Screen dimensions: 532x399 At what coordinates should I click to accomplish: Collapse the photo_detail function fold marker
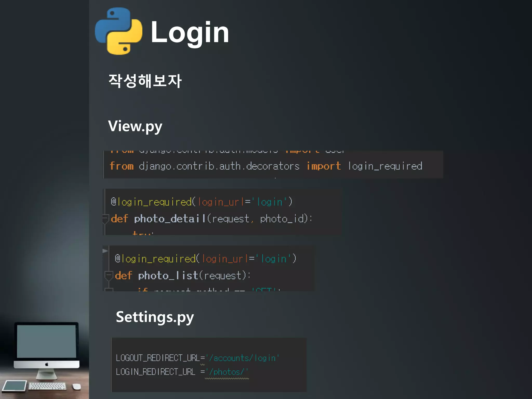(x=105, y=219)
